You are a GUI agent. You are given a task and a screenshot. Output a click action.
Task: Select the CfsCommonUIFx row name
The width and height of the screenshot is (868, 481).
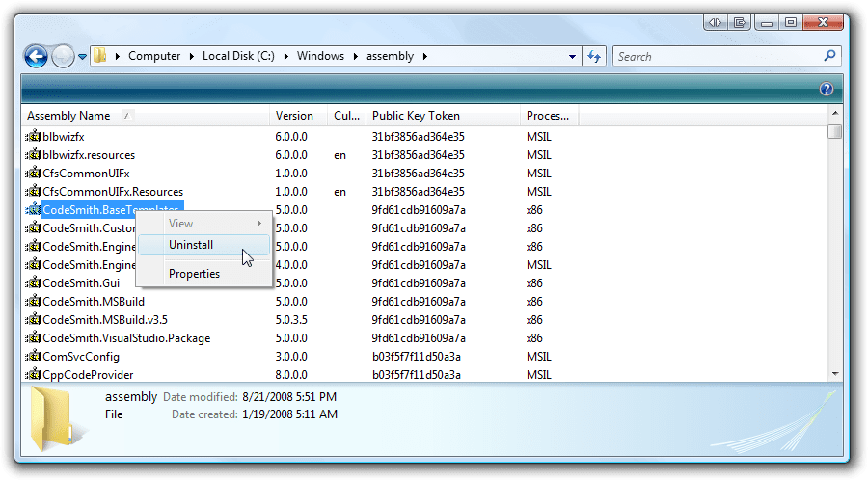(x=86, y=174)
